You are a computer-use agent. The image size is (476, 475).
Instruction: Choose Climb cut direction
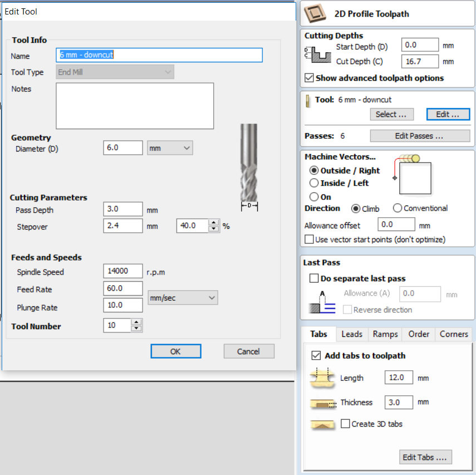[x=356, y=209]
